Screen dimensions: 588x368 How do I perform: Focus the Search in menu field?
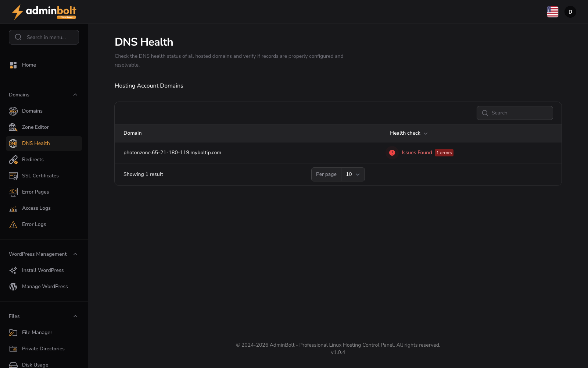[x=44, y=37]
